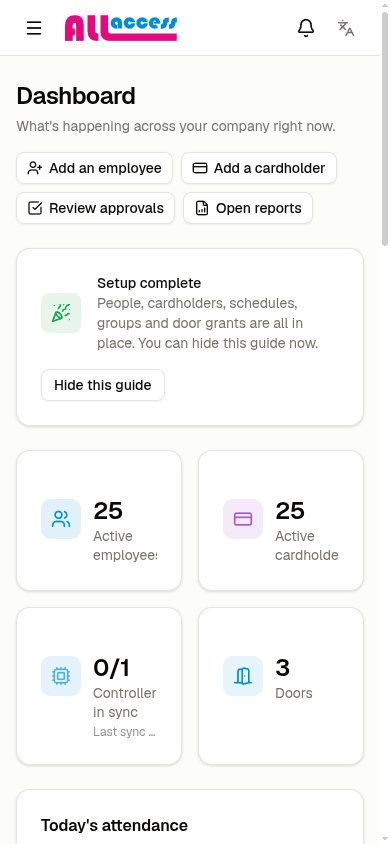Click the Doors icon
Viewport: 390px width, 844px height.
pyautogui.click(x=243, y=676)
